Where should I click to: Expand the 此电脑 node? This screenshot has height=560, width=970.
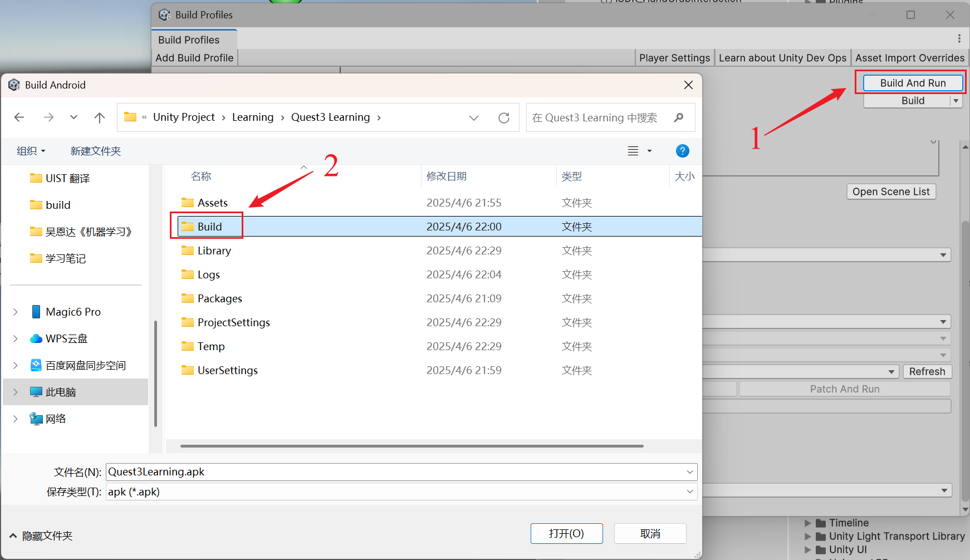16,392
